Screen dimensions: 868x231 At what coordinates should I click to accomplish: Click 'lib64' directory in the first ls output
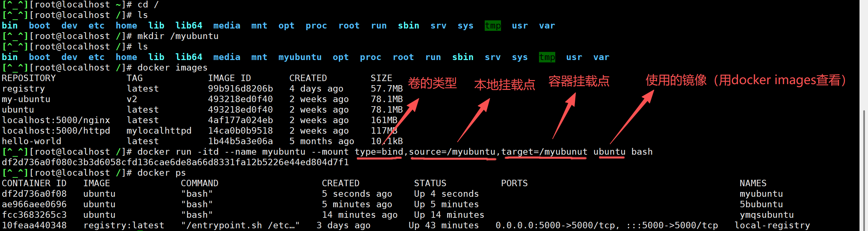(x=189, y=26)
